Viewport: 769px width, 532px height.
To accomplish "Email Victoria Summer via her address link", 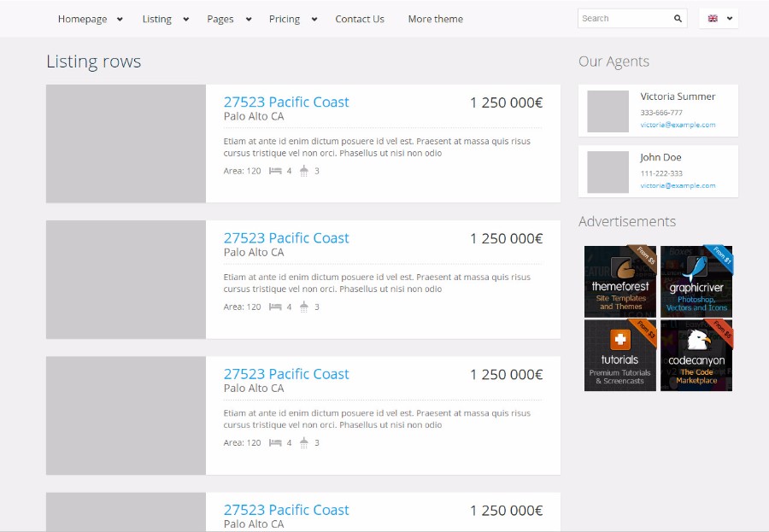I will click(x=678, y=125).
